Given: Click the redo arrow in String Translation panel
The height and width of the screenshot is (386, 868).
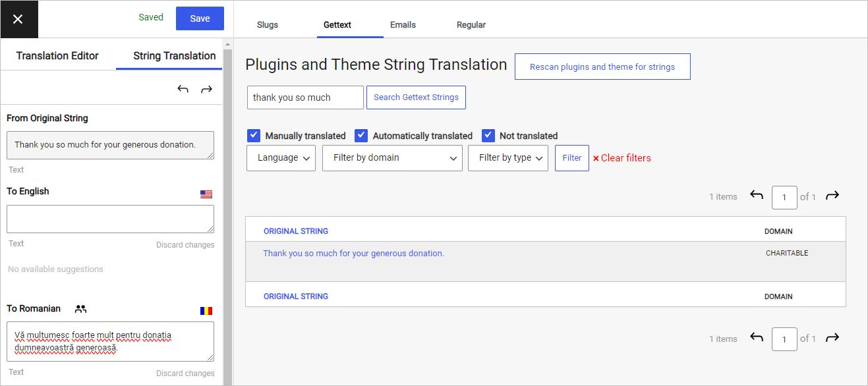Looking at the screenshot, I should [206, 88].
